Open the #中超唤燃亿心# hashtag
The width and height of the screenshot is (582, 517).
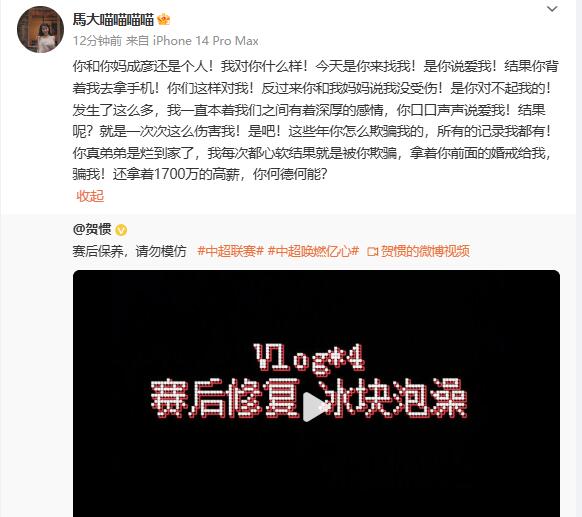(x=313, y=251)
